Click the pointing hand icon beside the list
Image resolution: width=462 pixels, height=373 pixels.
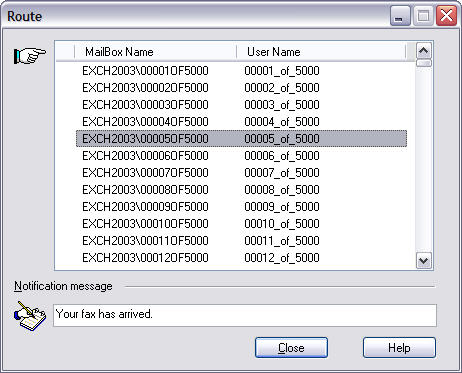(29, 56)
